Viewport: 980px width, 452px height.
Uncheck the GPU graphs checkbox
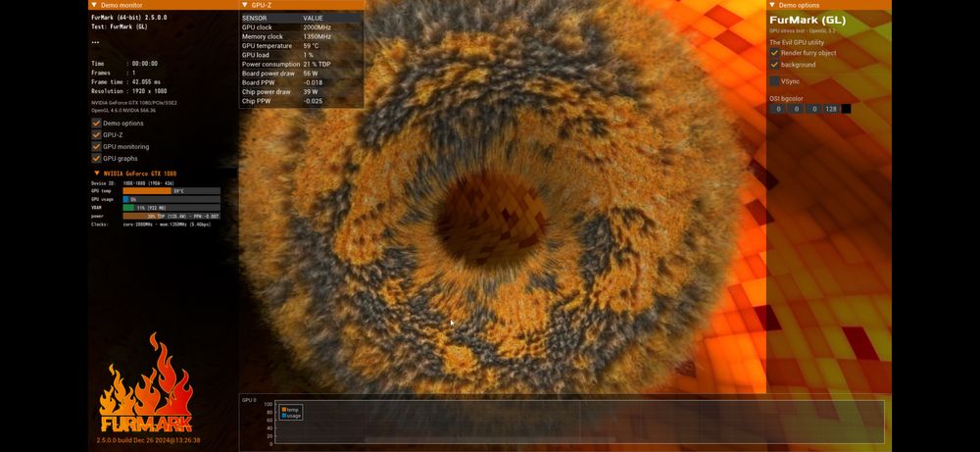pyautogui.click(x=96, y=158)
